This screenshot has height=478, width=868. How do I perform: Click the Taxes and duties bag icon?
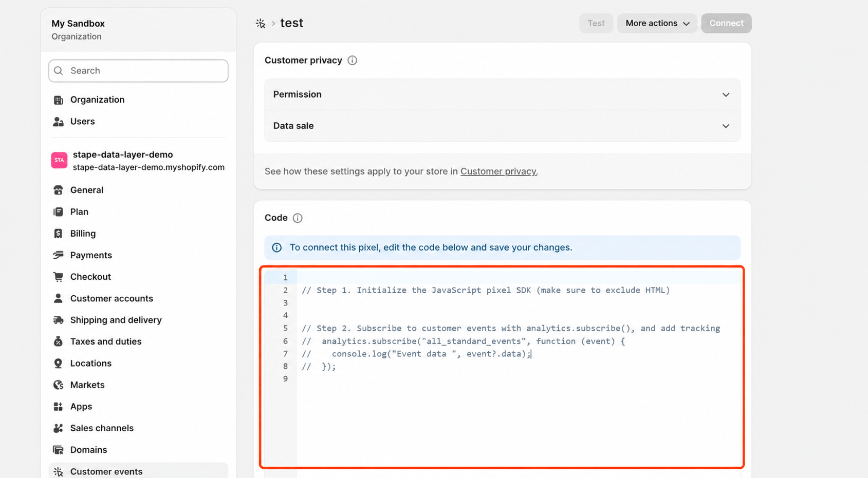point(58,341)
